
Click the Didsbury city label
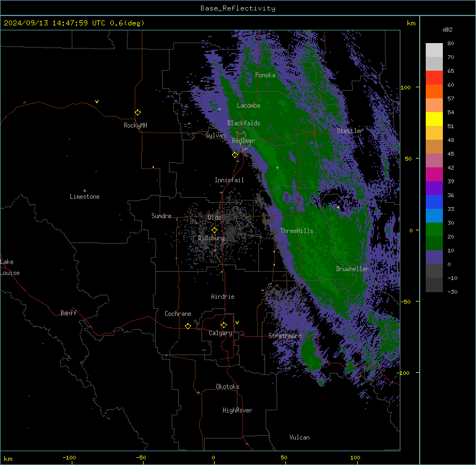coord(211,238)
